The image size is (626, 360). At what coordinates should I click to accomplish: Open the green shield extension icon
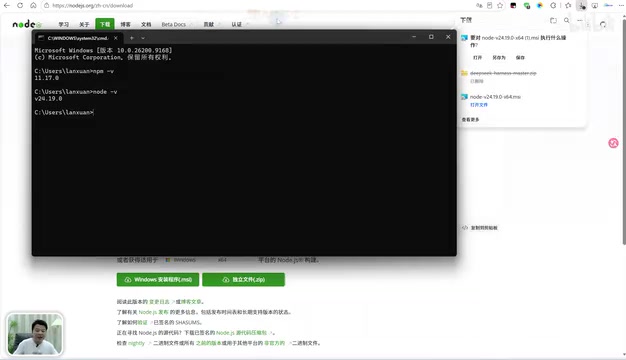(527, 6)
